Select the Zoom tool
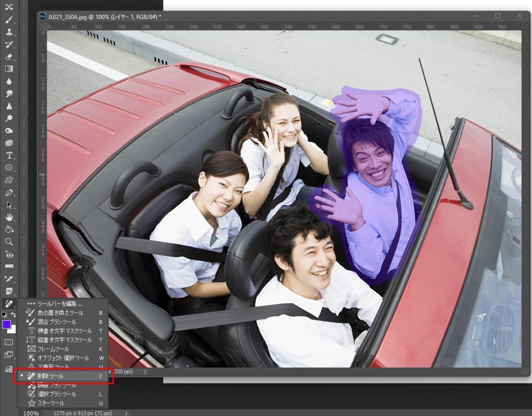Screen dimensions: 532x416 [8, 242]
